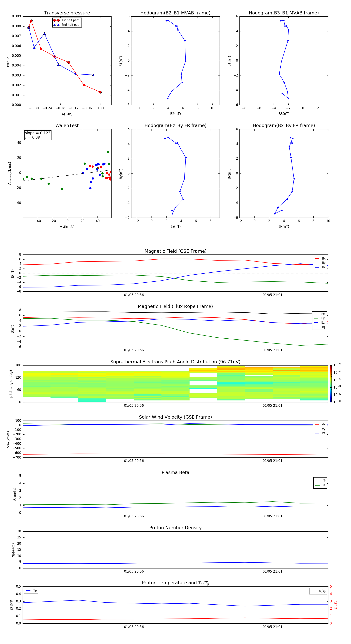Click the 'WalenTest' plot title
Screen dimensions: 351x644
click(67, 125)
